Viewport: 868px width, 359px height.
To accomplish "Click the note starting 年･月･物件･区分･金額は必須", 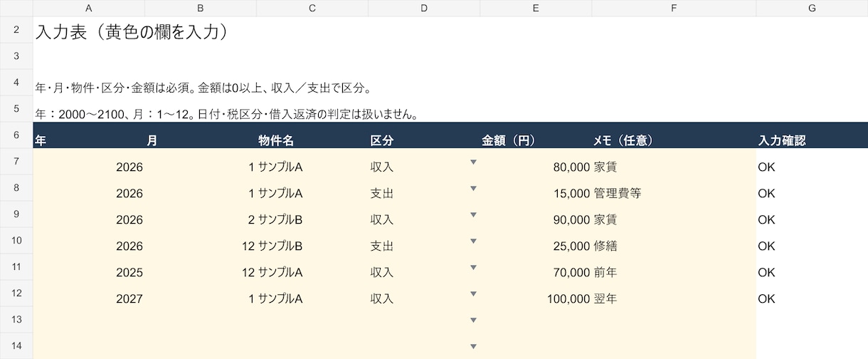I will (204, 88).
